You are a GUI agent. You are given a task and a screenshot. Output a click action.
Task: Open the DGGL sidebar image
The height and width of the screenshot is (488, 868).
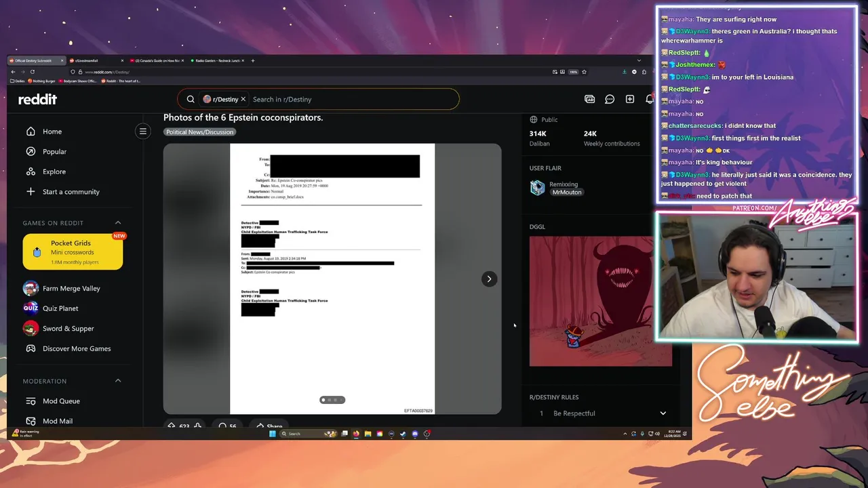[x=601, y=301]
